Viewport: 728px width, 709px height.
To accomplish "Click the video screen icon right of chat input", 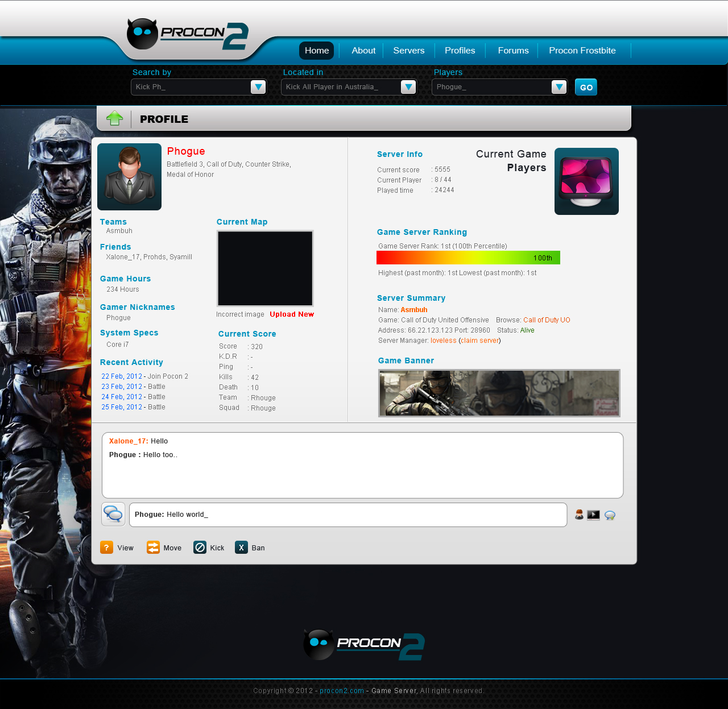I will (593, 515).
